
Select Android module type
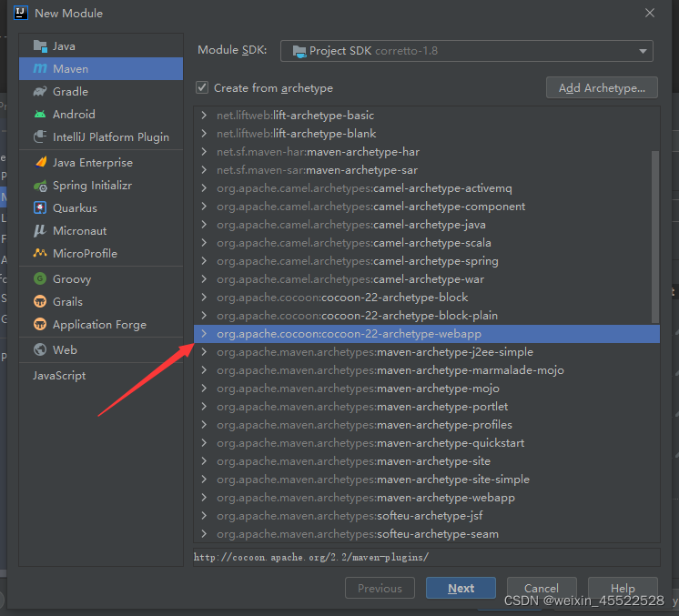coord(101,115)
